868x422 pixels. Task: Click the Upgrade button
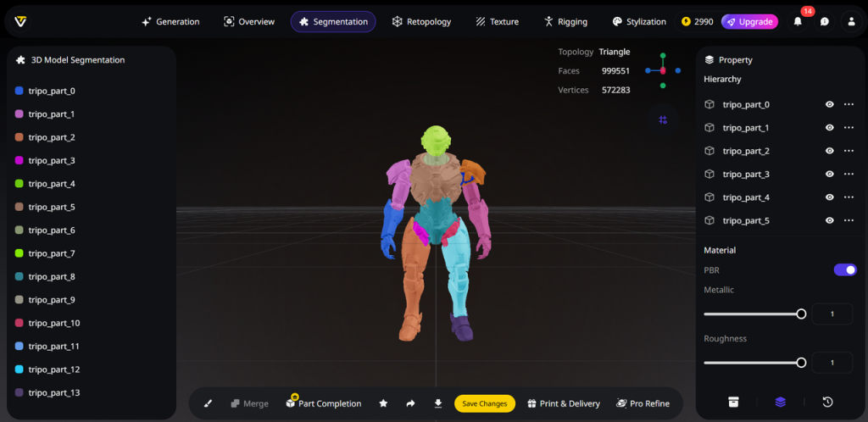[749, 21]
